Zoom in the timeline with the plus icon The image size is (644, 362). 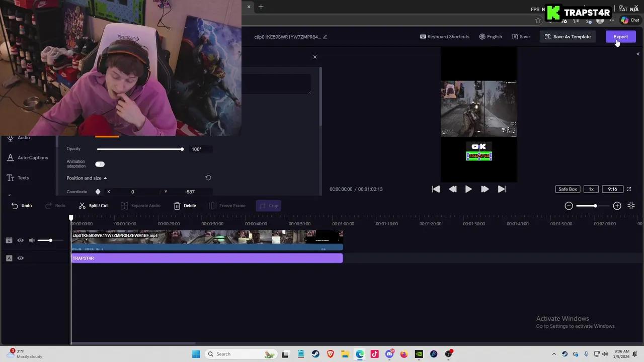pos(617,206)
